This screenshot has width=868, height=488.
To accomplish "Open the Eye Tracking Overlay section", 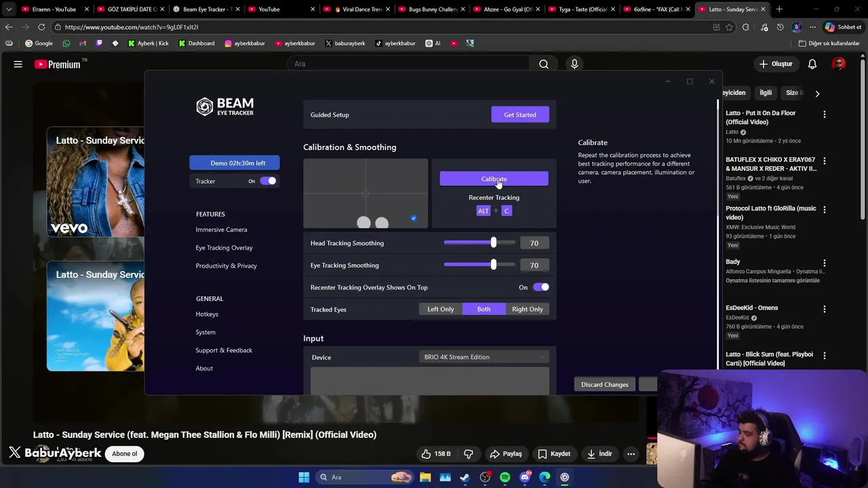I will coord(224,248).
